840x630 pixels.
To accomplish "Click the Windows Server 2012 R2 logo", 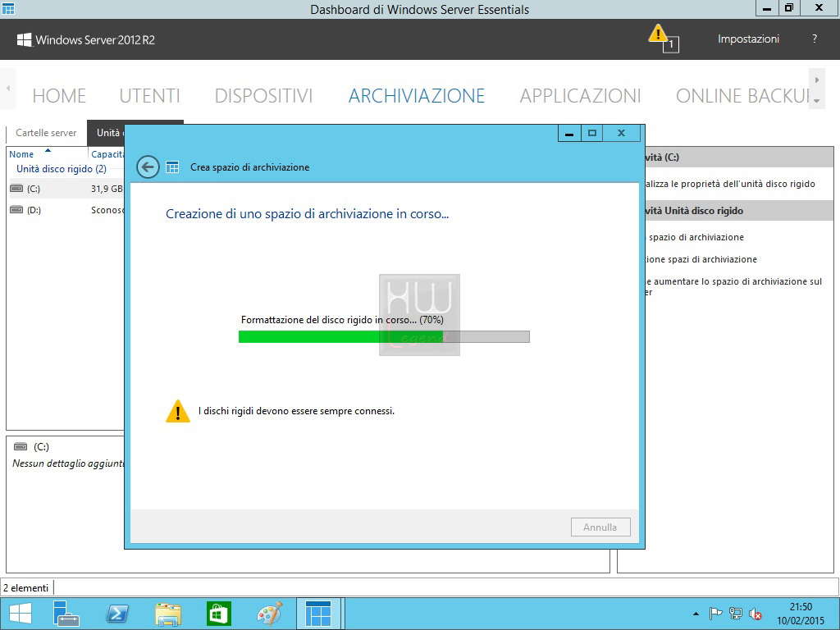I will (85, 39).
